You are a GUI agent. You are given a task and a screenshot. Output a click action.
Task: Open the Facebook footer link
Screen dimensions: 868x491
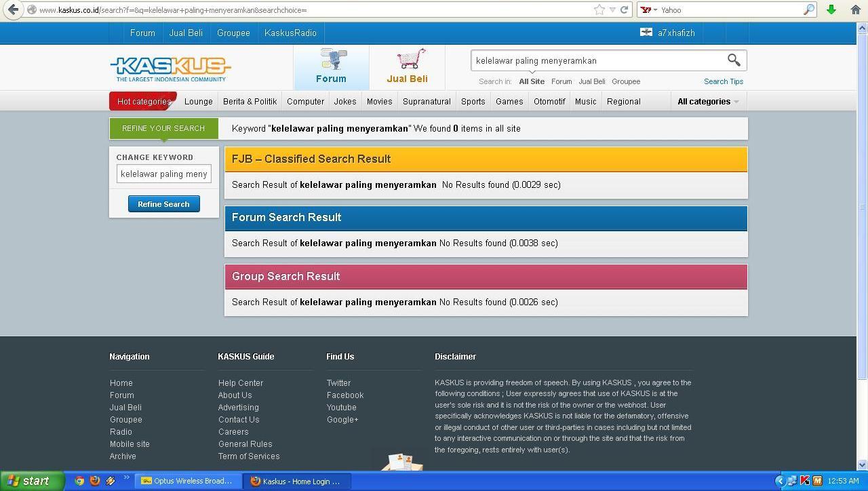pyautogui.click(x=345, y=395)
